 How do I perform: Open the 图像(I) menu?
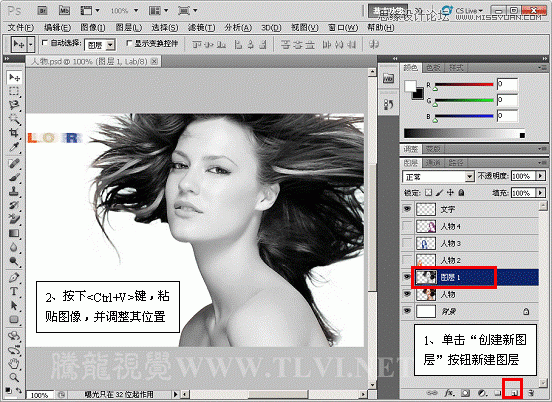pyautogui.click(x=93, y=27)
